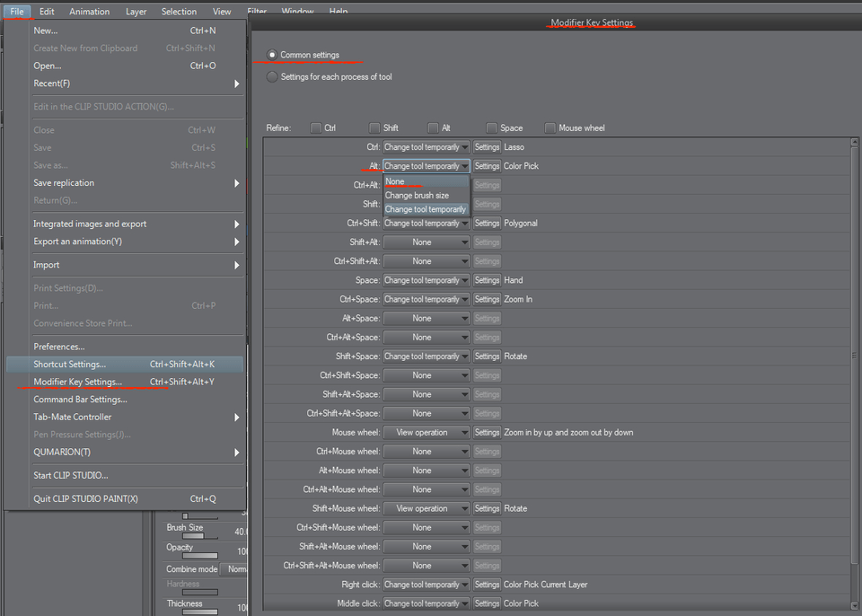Image resolution: width=862 pixels, height=616 pixels.
Task: Choose None in the open Alt dropdown list
Action: click(426, 181)
